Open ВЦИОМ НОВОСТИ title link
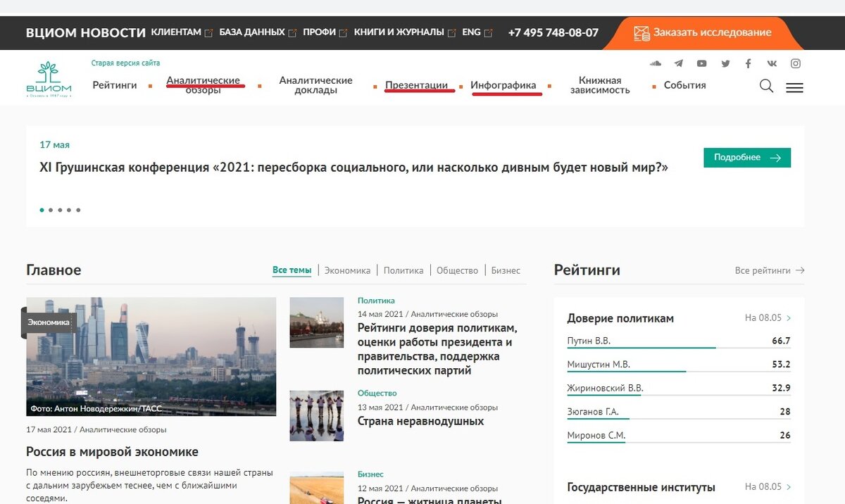845x504 pixels. pyautogui.click(x=86, y=32)
